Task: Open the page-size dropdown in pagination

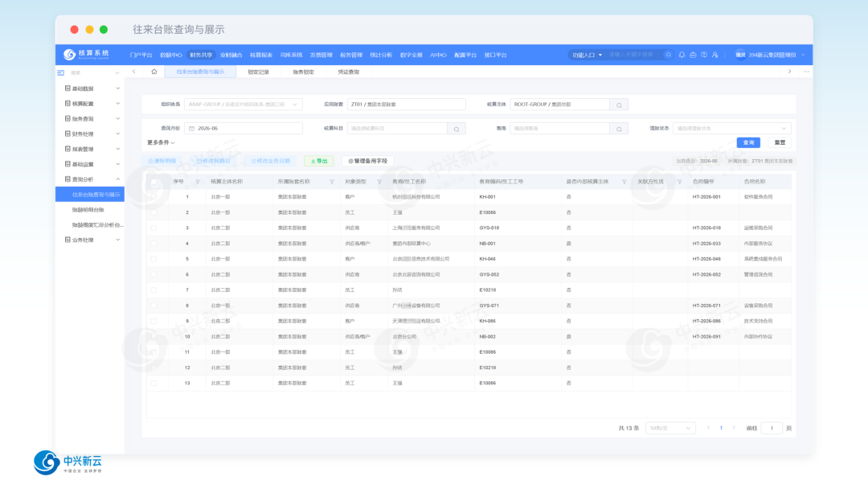Action: [670, 428]
